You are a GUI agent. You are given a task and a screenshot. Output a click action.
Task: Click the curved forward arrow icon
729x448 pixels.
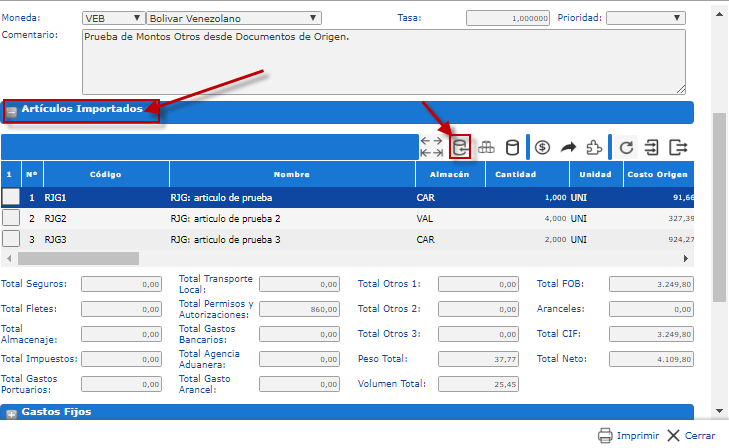tap(569, 147)
